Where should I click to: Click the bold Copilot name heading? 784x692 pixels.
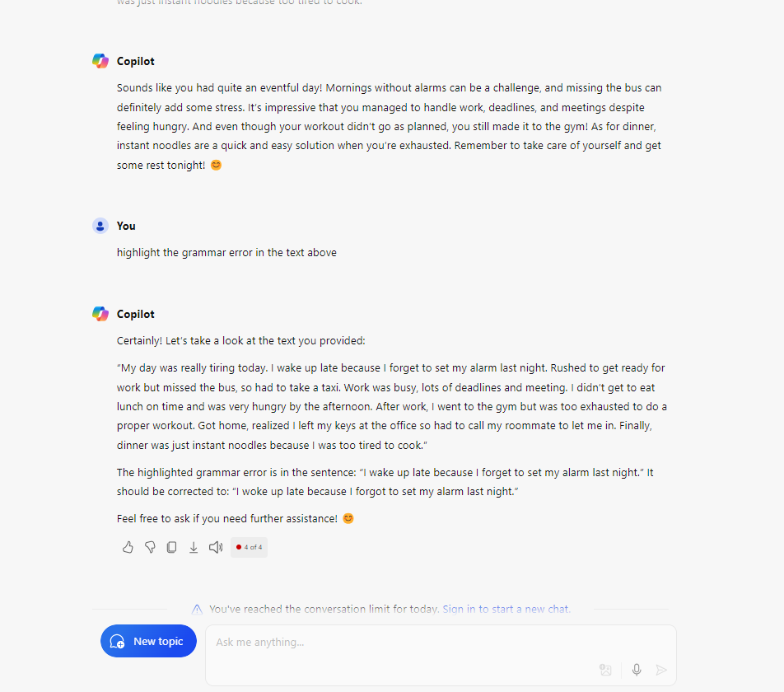coord(136,314)
